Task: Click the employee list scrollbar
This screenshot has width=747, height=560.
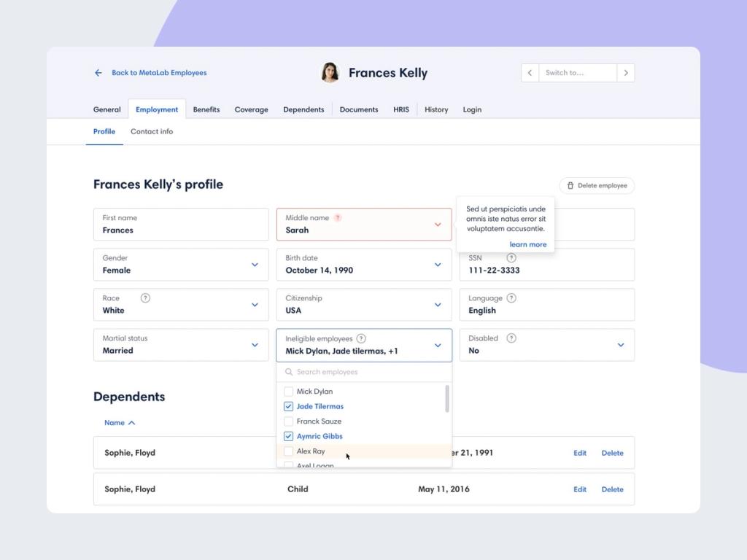Action: coord(447,399)
